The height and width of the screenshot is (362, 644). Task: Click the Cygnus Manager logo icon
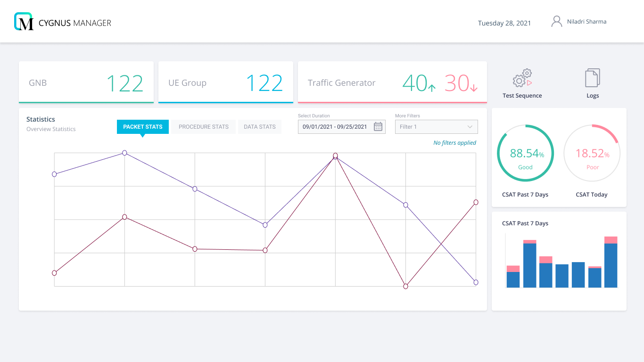pos(24,22)
